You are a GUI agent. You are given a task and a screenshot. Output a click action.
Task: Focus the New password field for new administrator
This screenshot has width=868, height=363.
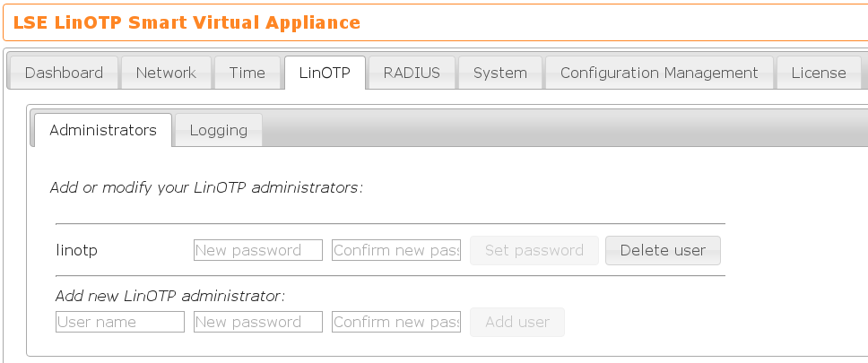click(258, 322)
